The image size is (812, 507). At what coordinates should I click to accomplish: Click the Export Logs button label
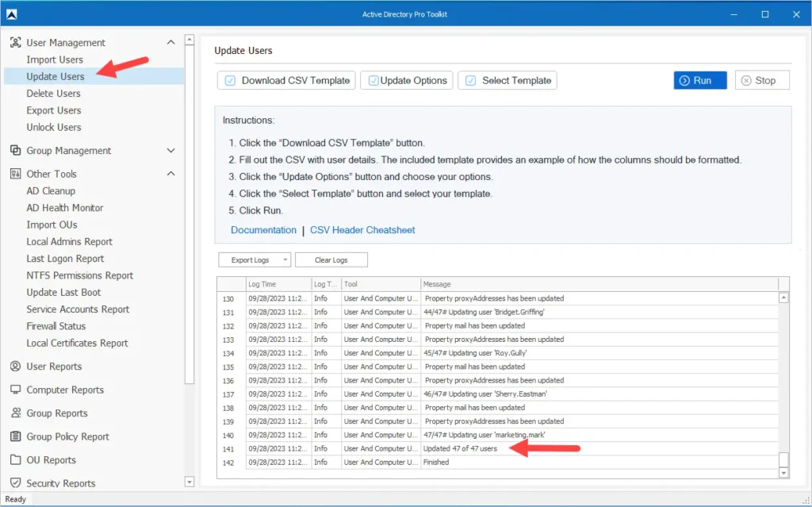tap(250, 259)
